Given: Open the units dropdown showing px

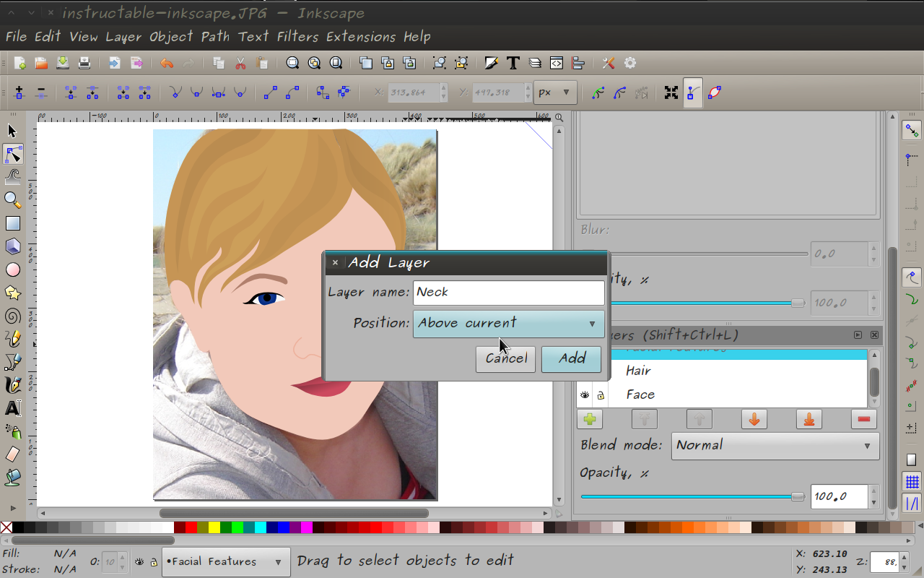Looking at the screenshot, I should (554, 92).
